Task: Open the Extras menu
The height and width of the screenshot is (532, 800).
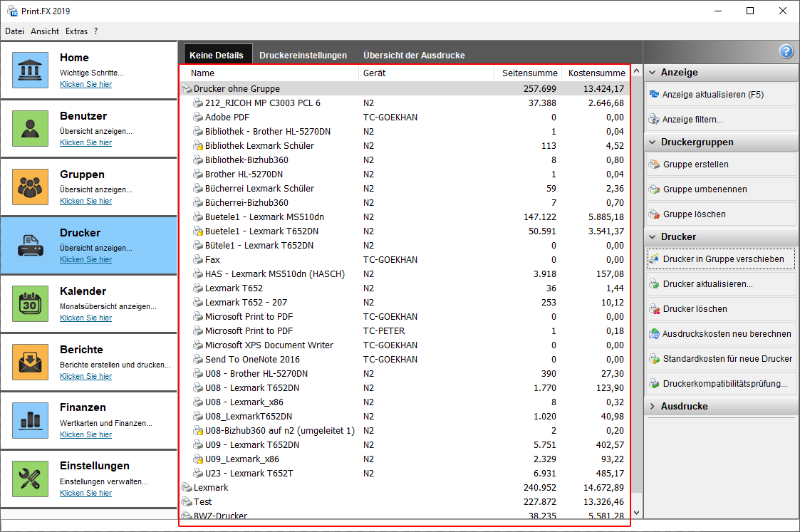Action: [x=76, y=31]
